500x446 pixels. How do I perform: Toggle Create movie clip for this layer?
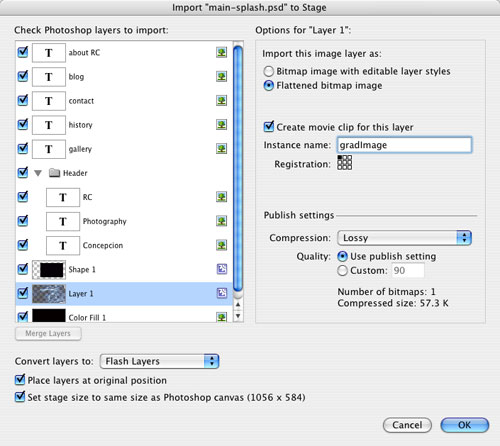[269, 127]
